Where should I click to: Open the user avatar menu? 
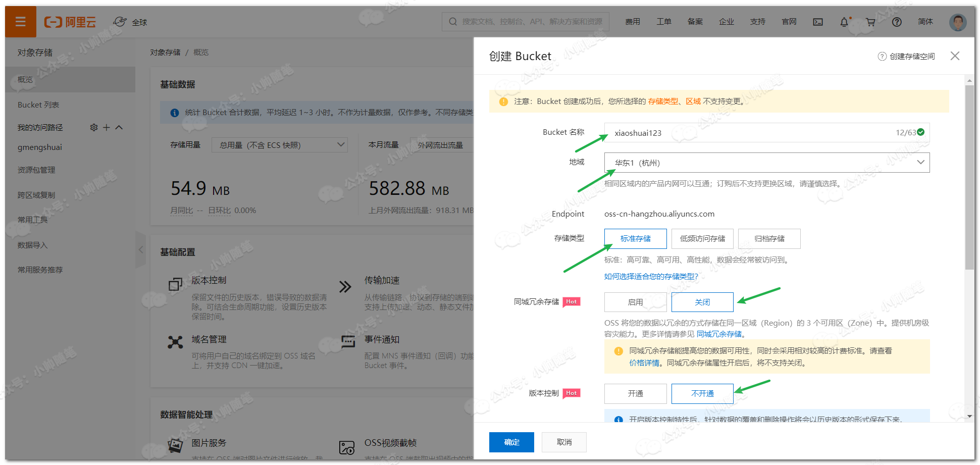(x=958, y=22)
